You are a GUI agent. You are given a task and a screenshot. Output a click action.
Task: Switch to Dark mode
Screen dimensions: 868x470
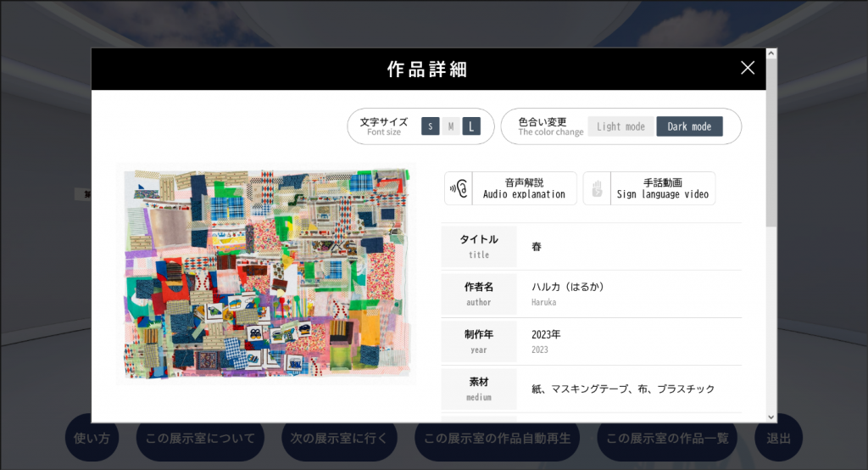click(689, 126)
